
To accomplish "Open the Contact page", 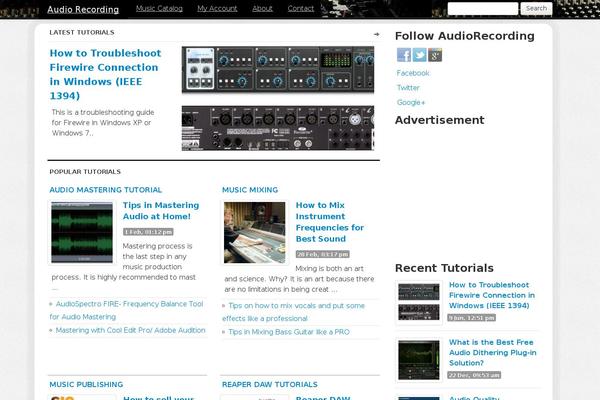I will [301, 8].
